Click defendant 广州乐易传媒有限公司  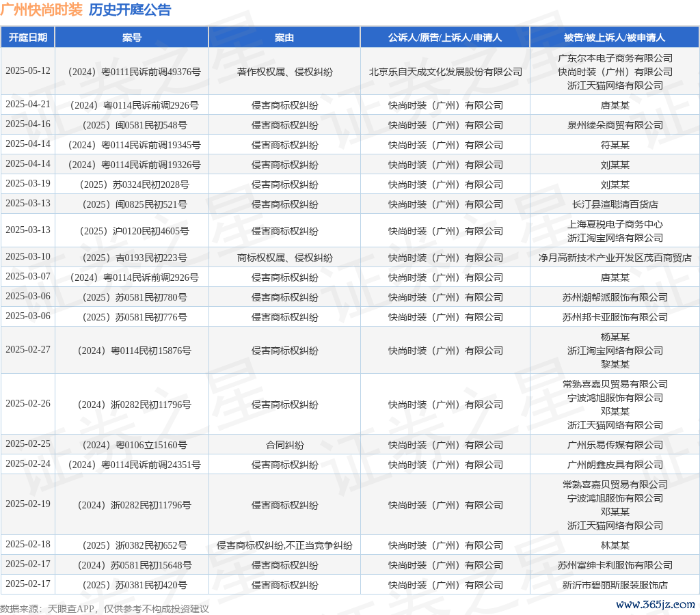coord(615,445)
